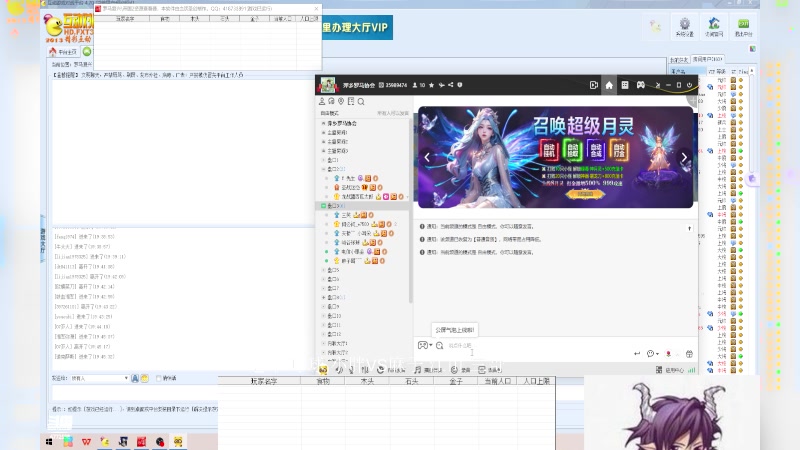Toggle the checkbox beside the send-to dropdown

pos(159,378)
